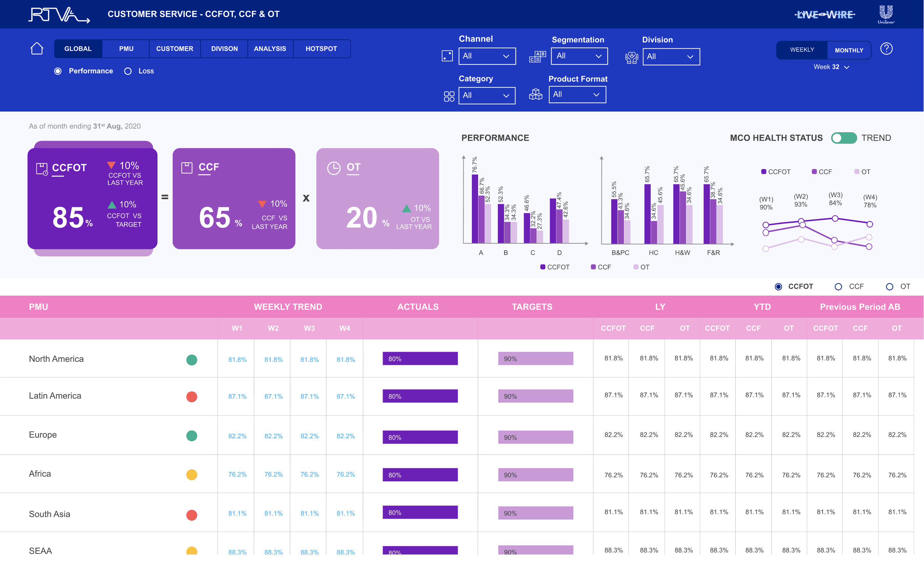The image size is (924, 565).
Task: Click the CCF card title
Action: pos(209,167)
